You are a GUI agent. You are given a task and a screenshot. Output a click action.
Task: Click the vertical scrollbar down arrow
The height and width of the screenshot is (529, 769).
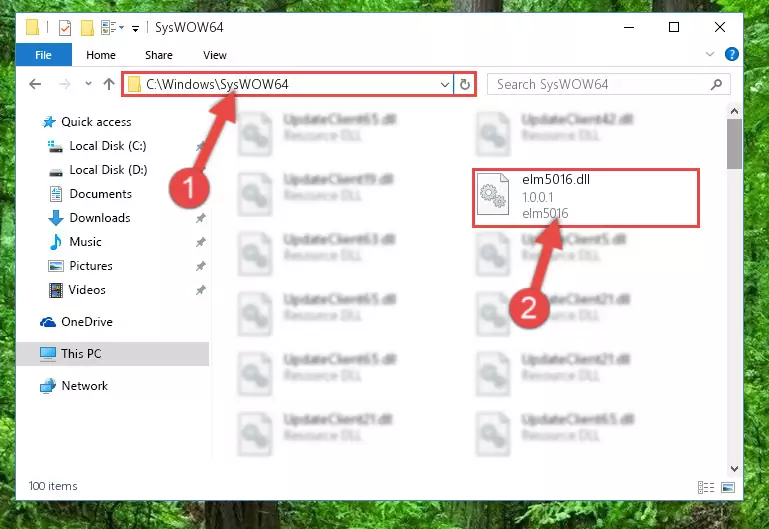(x=734, y=469)
